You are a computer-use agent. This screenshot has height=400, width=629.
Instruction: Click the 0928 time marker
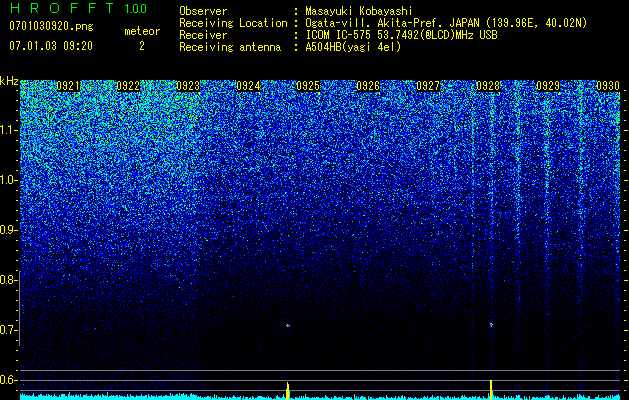[488, 86]
